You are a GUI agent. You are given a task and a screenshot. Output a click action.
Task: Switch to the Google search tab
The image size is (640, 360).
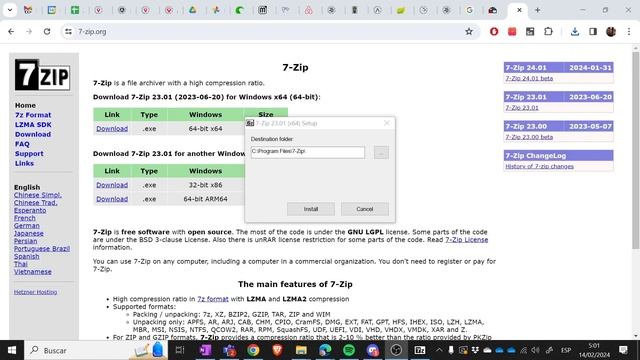(x=469, y=10)
